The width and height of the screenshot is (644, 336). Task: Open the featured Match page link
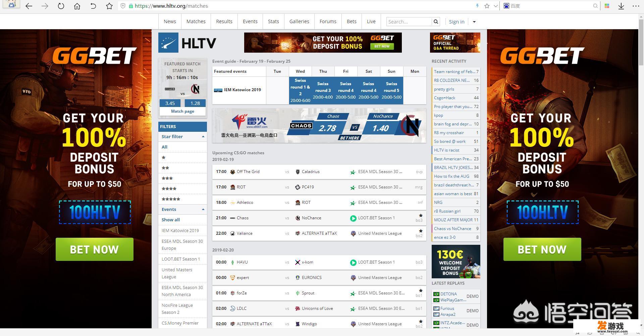(x=182, y=111)
